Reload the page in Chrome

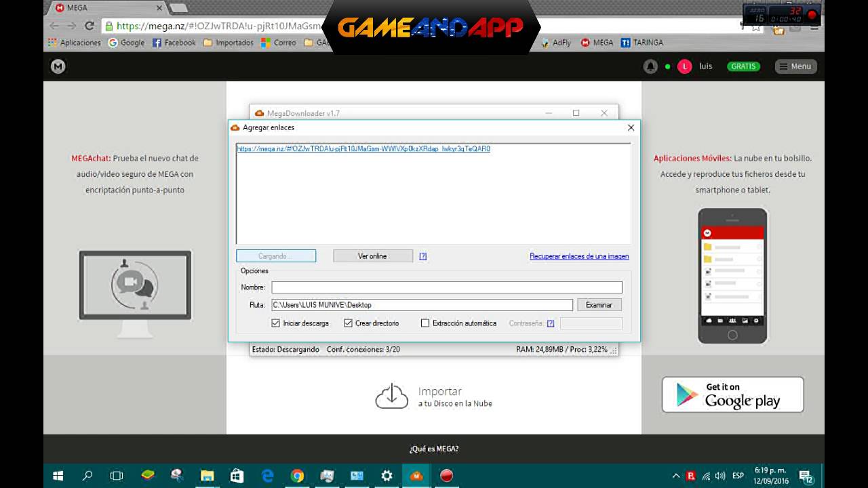coord(89,26)
